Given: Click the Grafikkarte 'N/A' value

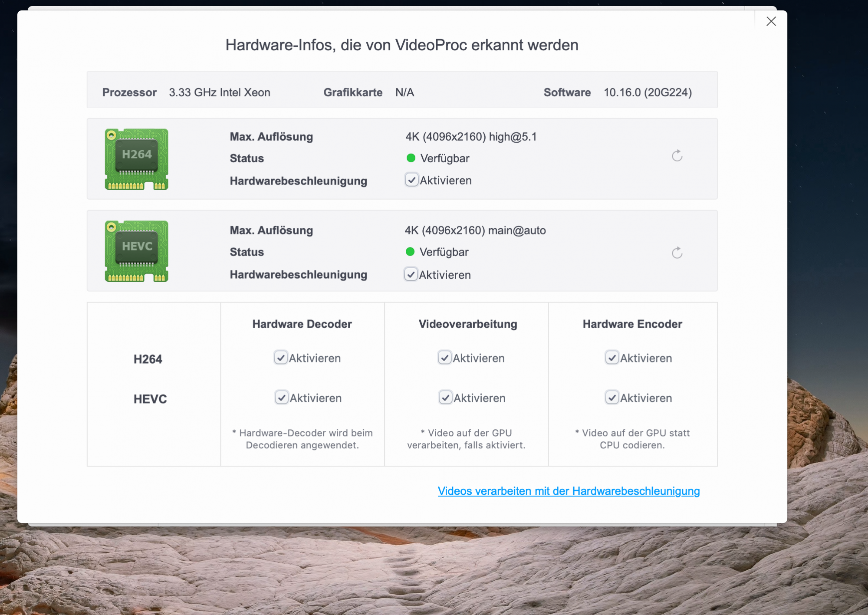Looking at the screenshot, I should pyautogui.click(x=404, y=92).
